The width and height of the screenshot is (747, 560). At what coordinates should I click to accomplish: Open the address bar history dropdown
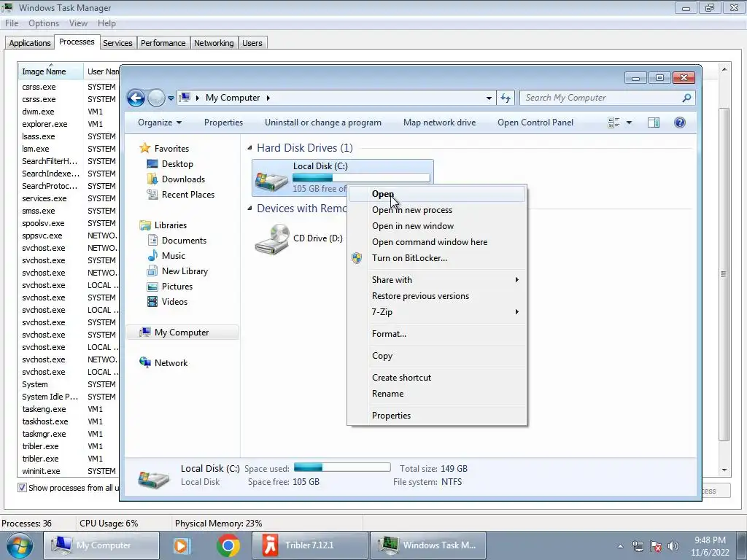(x=489, y=98)
